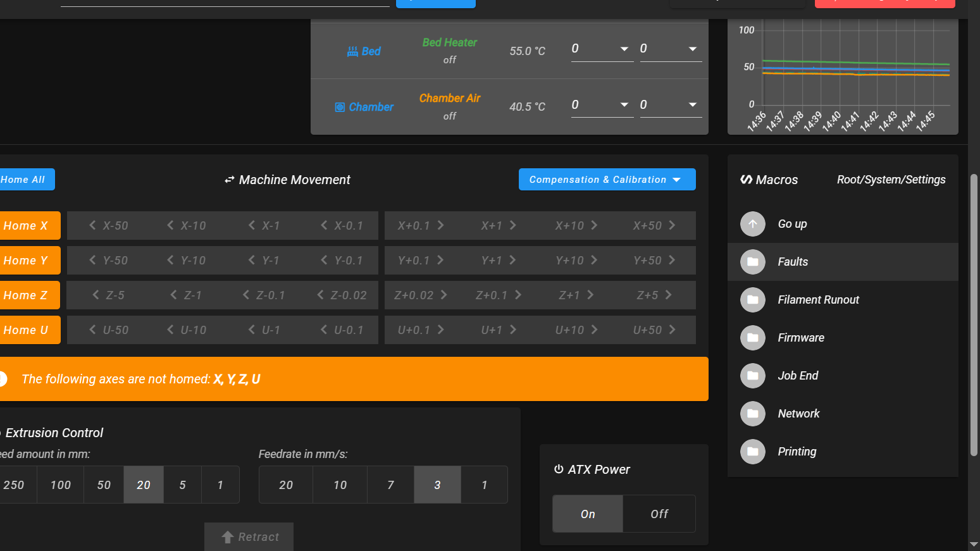Open the Faults macro folder icon
Screen dimensions: 980x551
pyautogui.click(x=753, y=262)
